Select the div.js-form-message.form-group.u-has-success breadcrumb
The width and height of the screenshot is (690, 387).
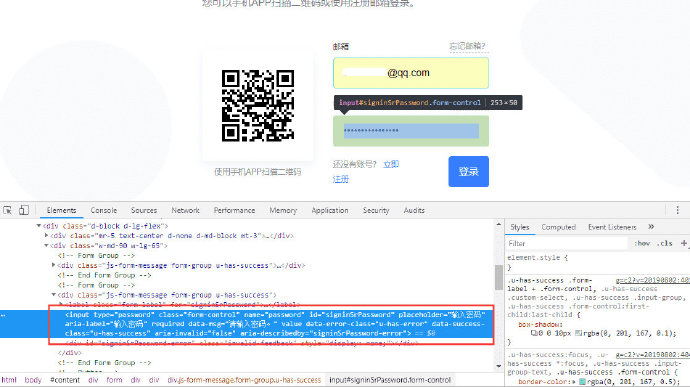(244, 380)
